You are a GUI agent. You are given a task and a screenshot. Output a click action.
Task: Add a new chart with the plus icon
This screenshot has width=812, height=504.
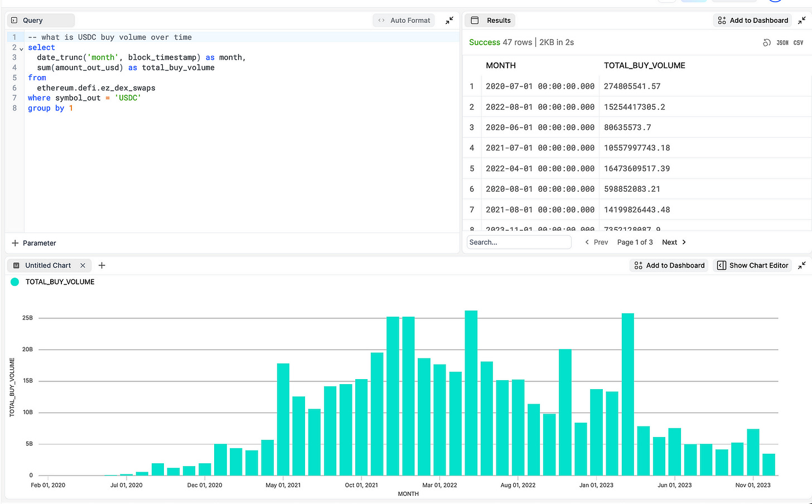point(101,265)
